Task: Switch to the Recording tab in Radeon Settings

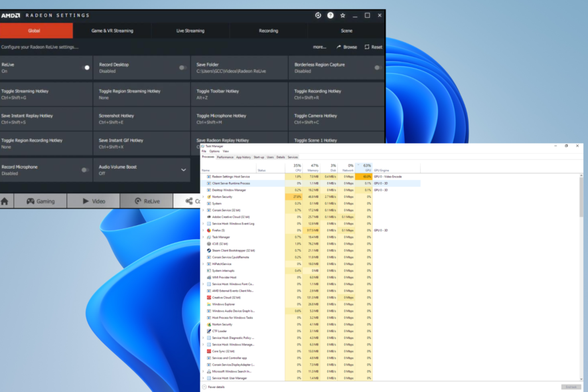Action: point(269,31)
